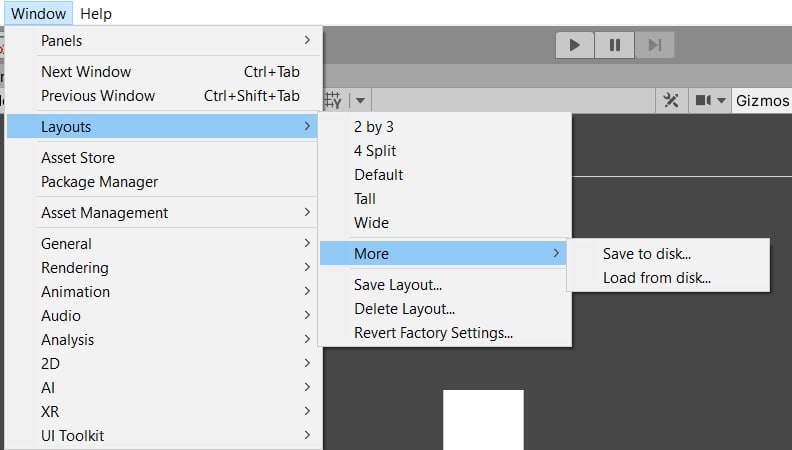Select Delete Layout... option
The width and height of the screenshot is (792, 450).
pyautogui.click(x=445, y=309)
